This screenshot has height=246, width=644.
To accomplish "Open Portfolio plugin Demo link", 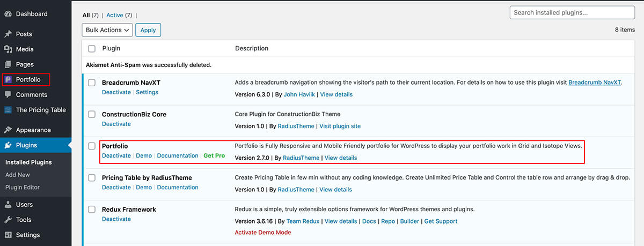I will coord(144,155).
